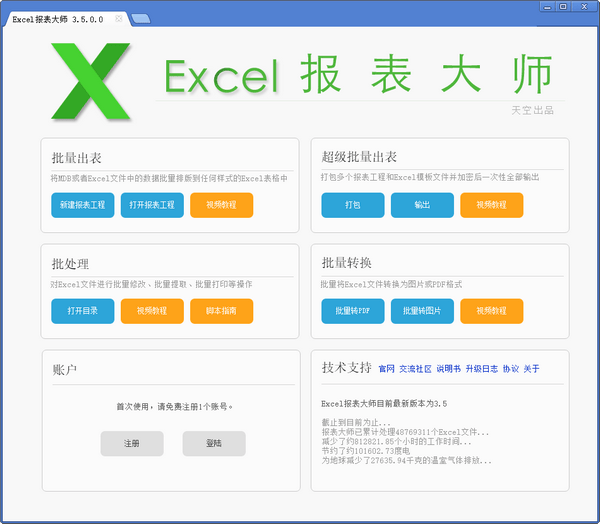The image size is (600, 524).
Task: View the 升级日志 link
Action: click(x=482, y=369)
